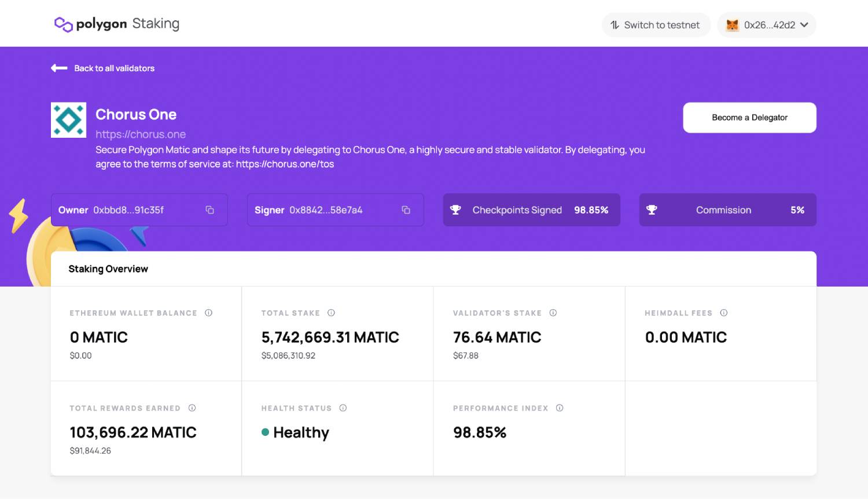The width and height of the screenshot is (868, 499).
Task: Click the Staking Overview heading
Action: pyautogui.click(x=108, y=269)
